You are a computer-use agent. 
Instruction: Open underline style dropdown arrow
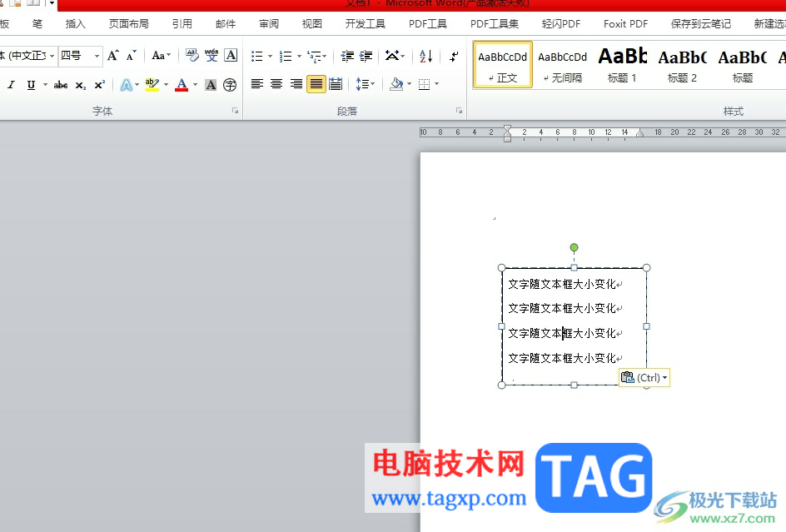click(45, 85)
